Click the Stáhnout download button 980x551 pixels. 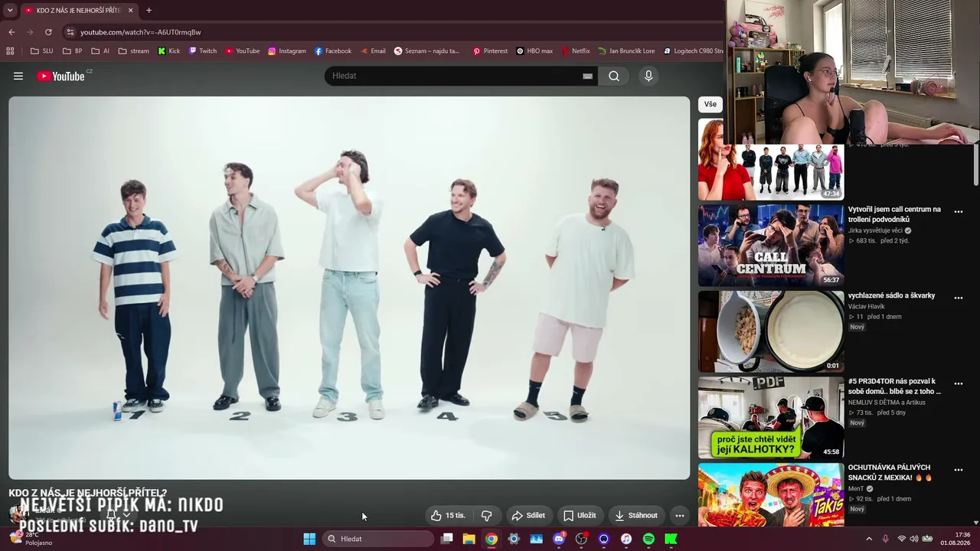[636, 515]
